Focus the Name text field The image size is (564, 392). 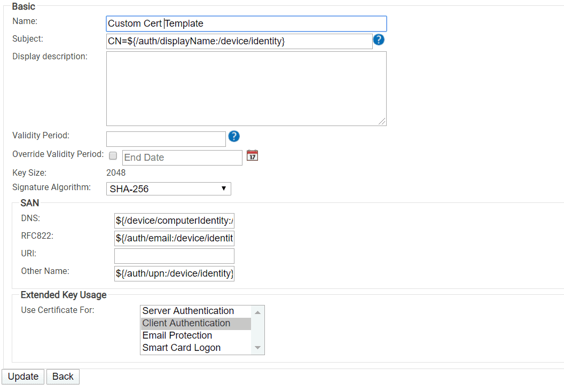pos(246,23)
